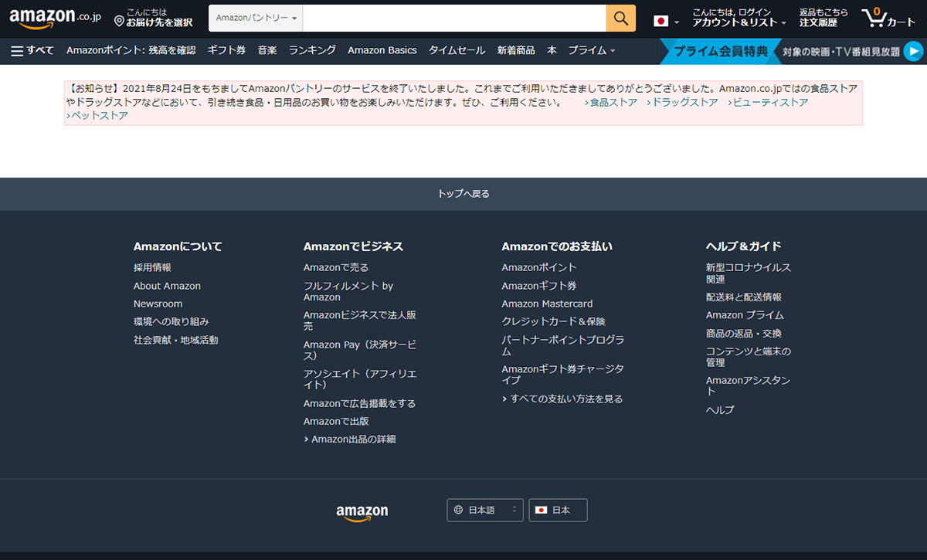
Task: Open Amazon Pay（決済サービス） link
Action: (360, 350)
